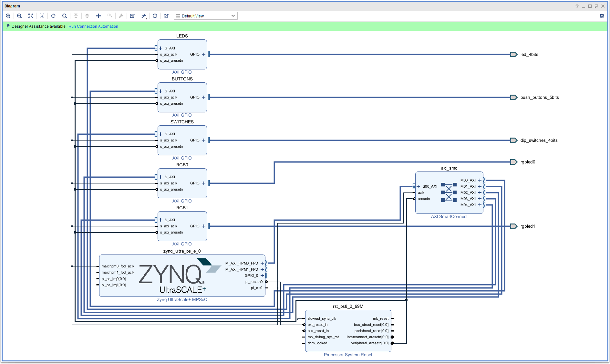Expand M_AXI_HPM0_FPD on the Zynq block
Viewport: 610px width, 364px height.
click(262, 263)
